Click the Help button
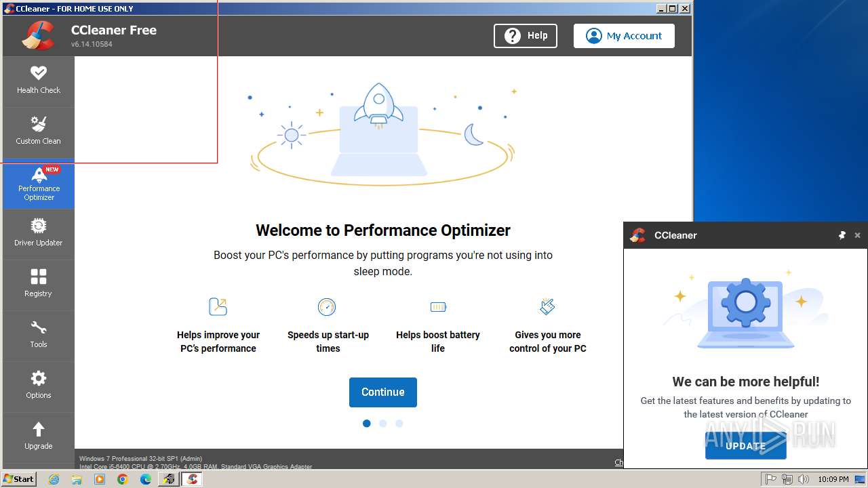Image resolution: width=868 pixels, height=488 pixels. tap(526, 36)
